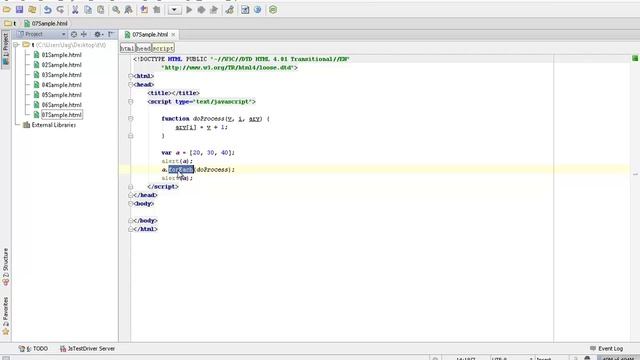Screen dimensions: 640x360
Task: Click 07Sample.html in the navigation bar
Action: 45,23
